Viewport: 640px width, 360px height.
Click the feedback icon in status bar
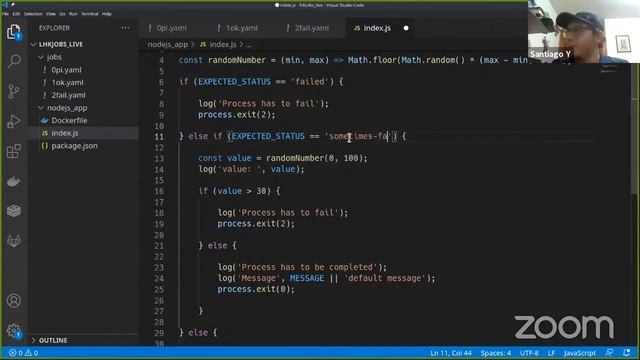pyautogui.click(x=609, y=353)
